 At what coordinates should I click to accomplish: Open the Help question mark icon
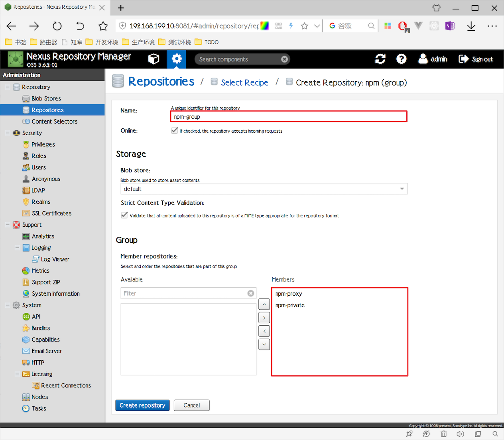click(x=402, y=59)
